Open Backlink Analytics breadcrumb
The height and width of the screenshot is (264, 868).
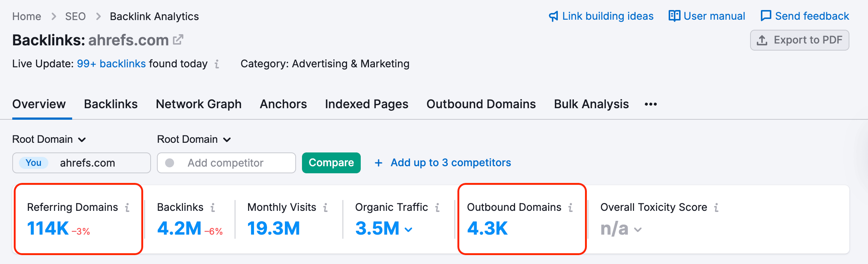tap(154, 16)
